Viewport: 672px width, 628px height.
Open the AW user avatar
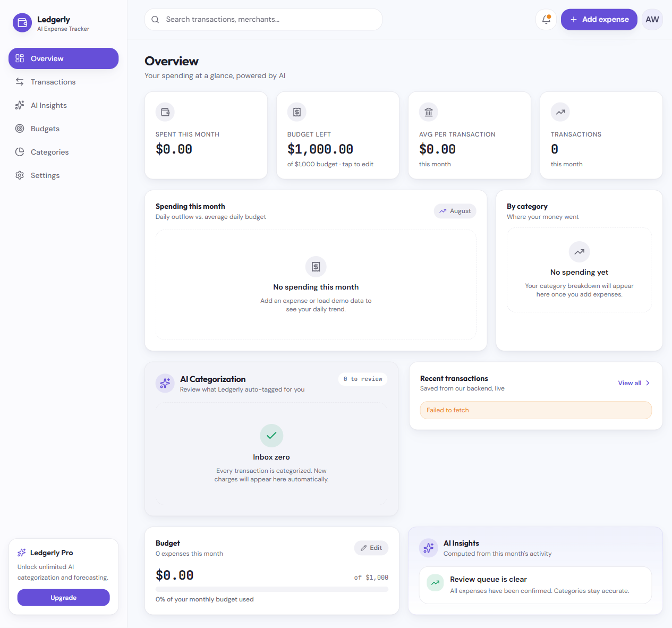pos(652,20)
